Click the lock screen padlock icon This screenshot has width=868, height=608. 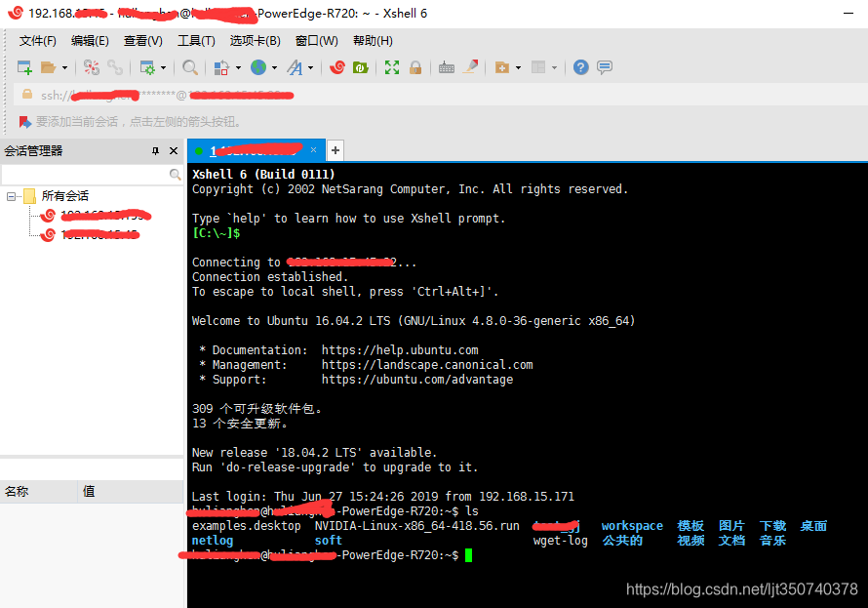pyautogui.click(x=415, y=67)
